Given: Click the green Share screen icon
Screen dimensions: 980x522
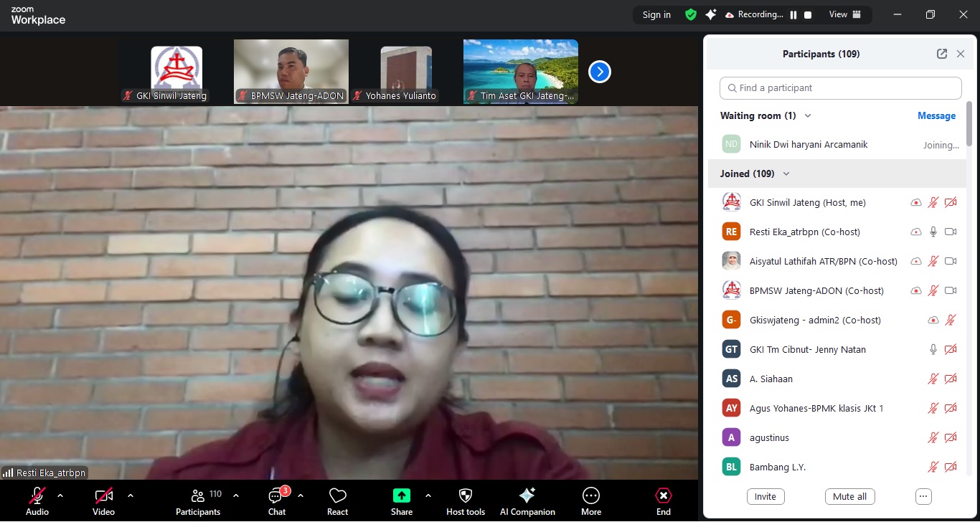Looking at the screenshot, I should [x=401, y=495].
